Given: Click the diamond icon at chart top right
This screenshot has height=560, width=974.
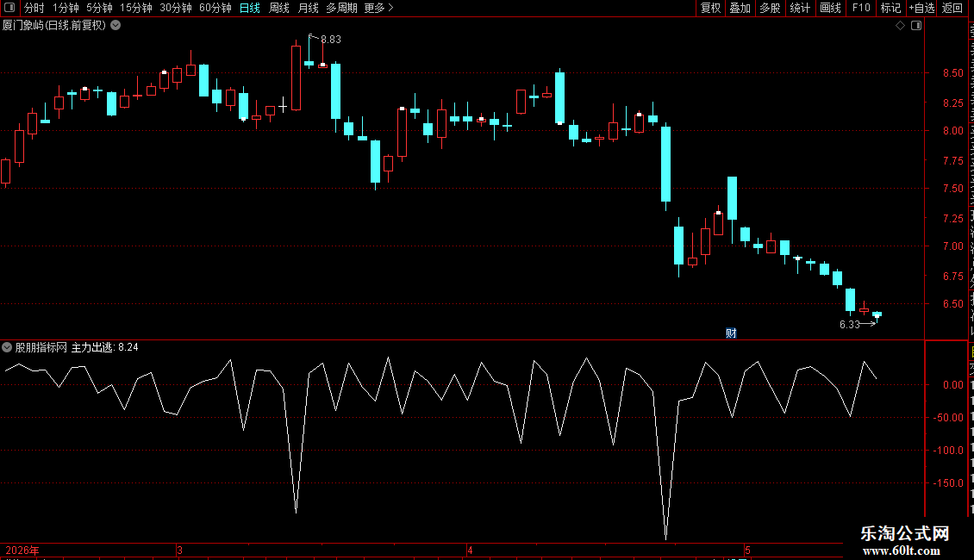Looking at the screenshot, I should (900, 26).
